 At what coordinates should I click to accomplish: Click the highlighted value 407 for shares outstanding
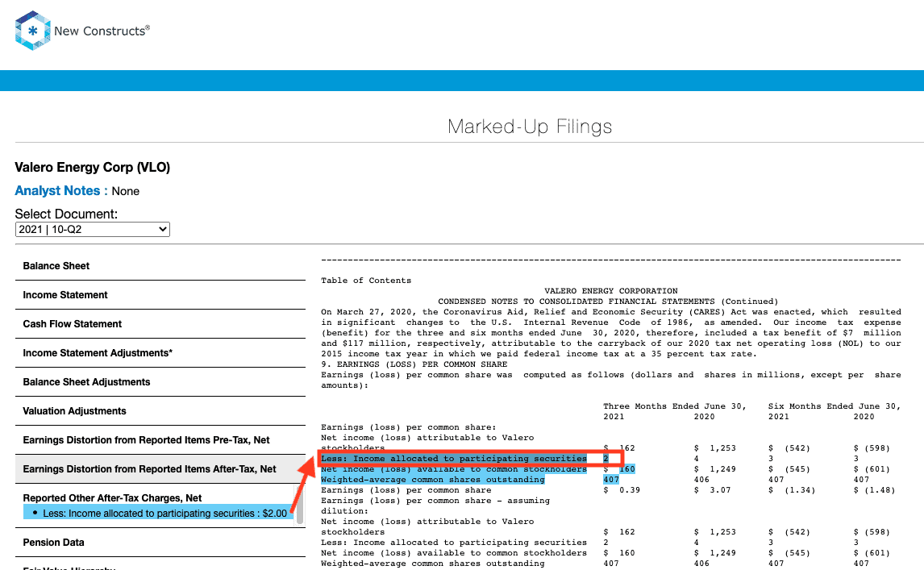pos(611,480)
